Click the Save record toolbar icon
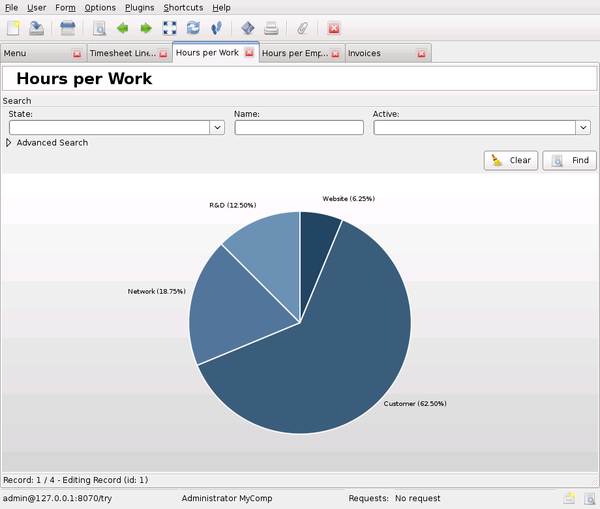The height and width of the screenshot is (509, 600). (36, 28)
